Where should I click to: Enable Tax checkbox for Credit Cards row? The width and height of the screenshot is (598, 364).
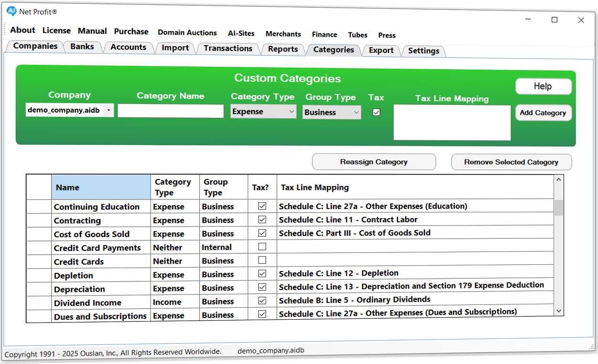coord(262,260)
